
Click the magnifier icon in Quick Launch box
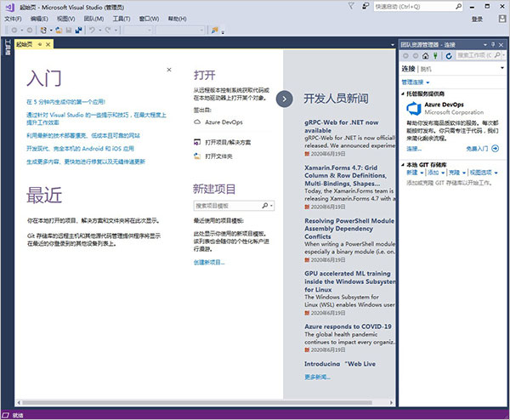[458, 6]
